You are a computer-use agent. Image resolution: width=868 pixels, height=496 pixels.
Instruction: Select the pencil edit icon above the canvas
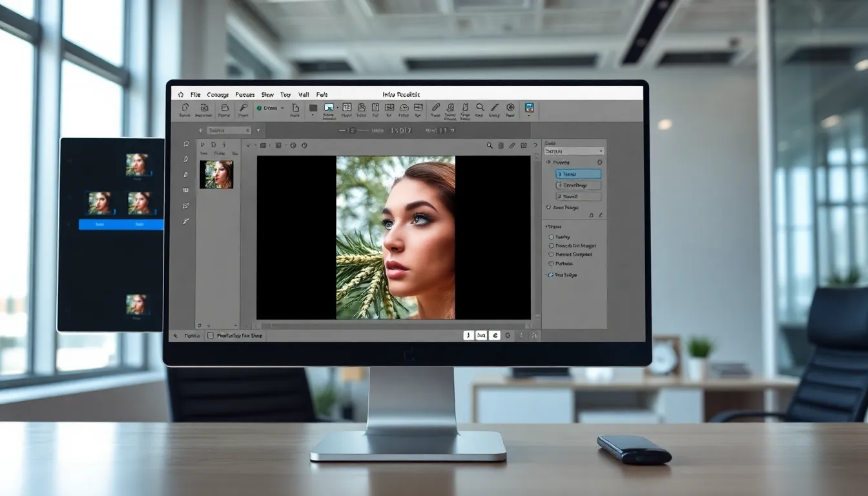(512, 146)
